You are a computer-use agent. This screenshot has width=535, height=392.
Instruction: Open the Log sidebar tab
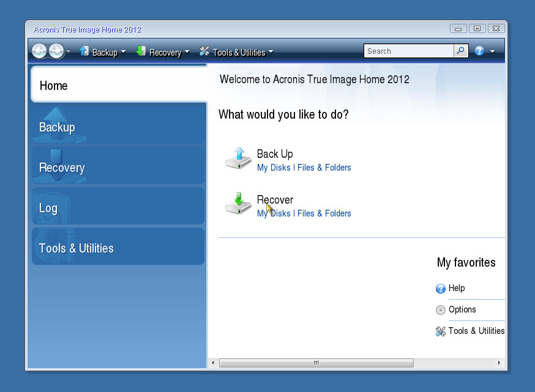[118, 206]
